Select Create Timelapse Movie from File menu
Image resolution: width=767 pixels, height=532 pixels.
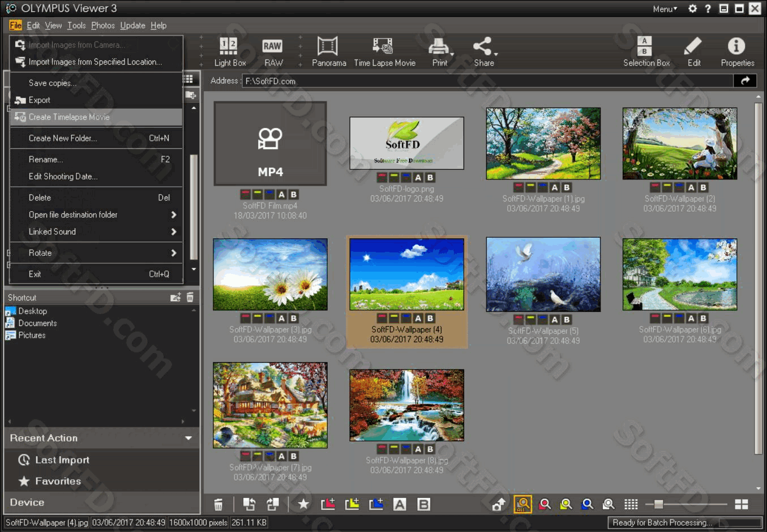coord(96,117)
